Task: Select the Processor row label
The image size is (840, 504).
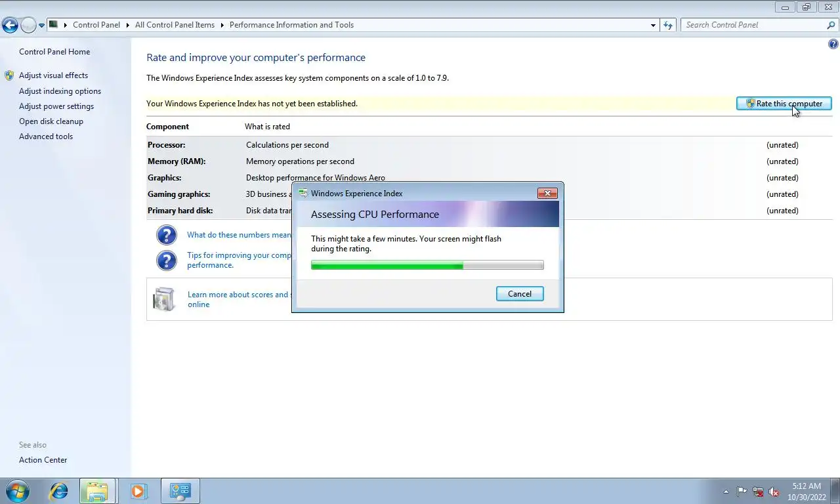Action: click(166, 145)
